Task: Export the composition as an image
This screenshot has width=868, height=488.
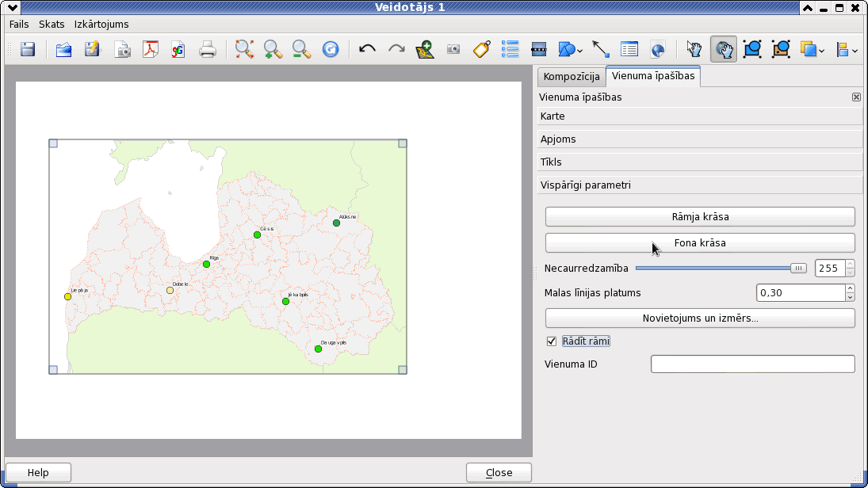Action: tap(122, 50)
